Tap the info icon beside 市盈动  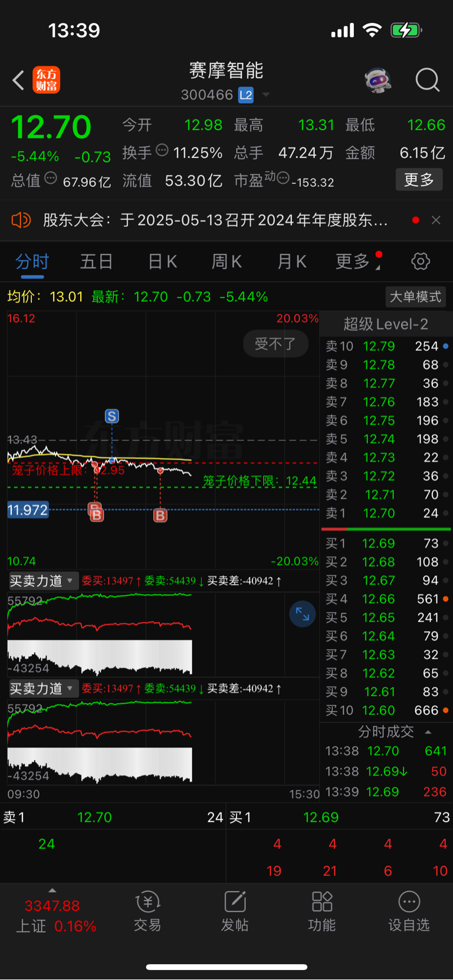283,177
